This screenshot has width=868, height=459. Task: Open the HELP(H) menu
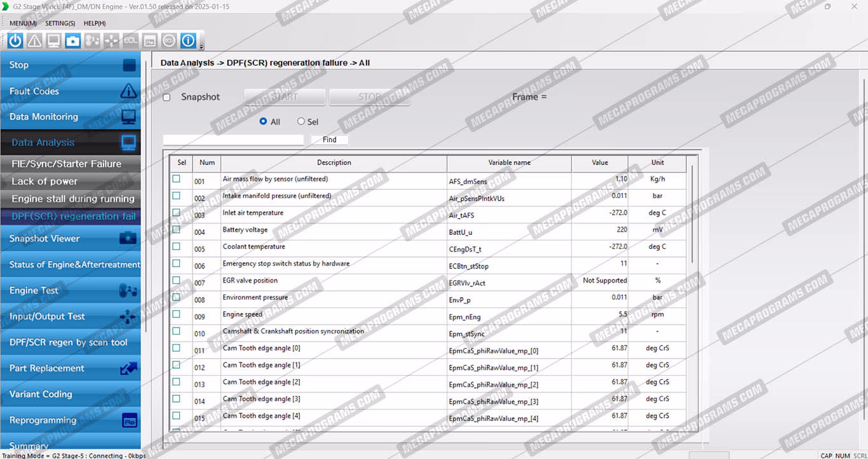95,23
